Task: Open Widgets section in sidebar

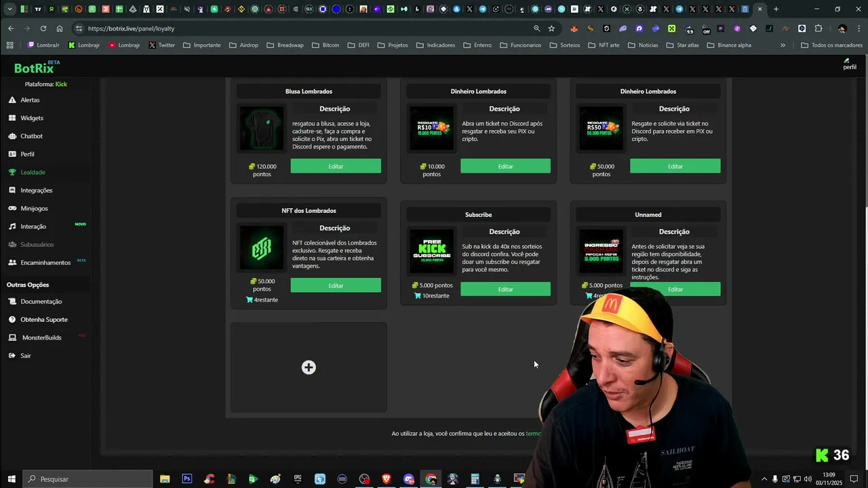Action: (31, 118)
